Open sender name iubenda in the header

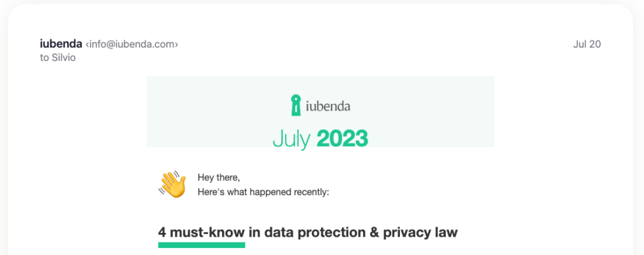60,44
